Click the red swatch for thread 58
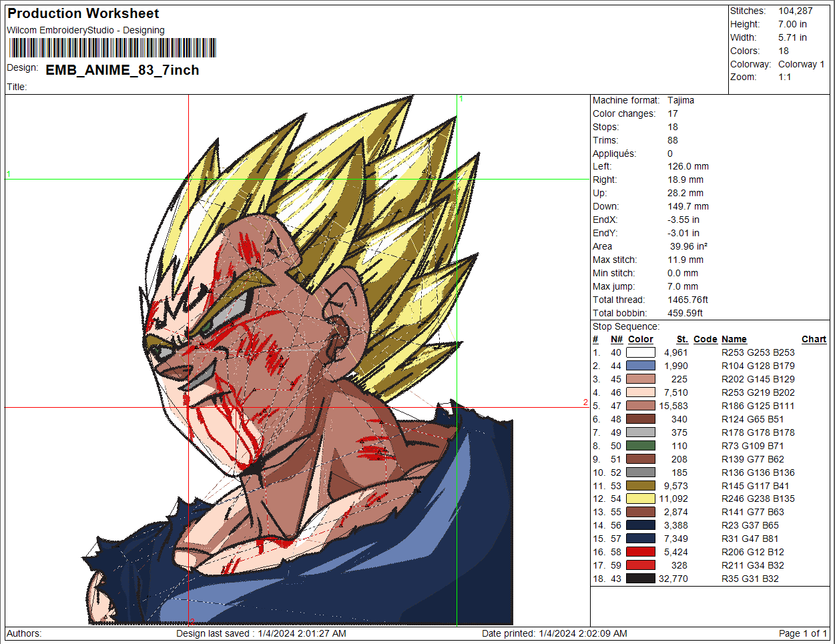 (640, 552)
